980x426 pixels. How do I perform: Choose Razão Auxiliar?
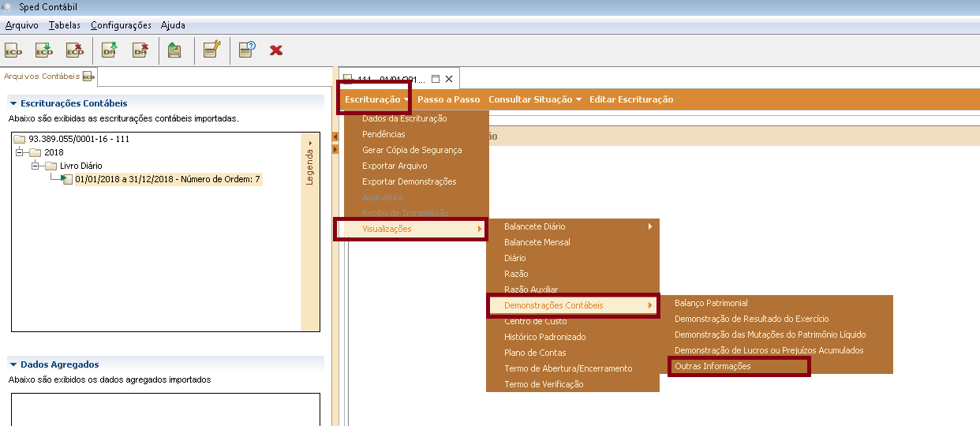tap(573, 290)
